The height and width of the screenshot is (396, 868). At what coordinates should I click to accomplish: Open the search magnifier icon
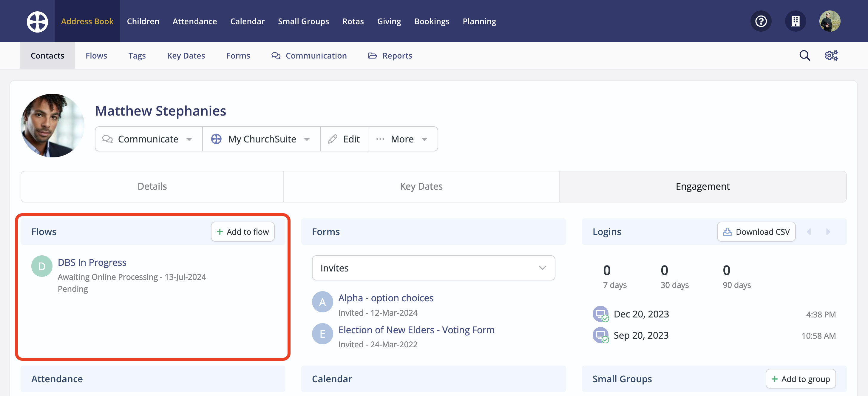coord(805,55)
